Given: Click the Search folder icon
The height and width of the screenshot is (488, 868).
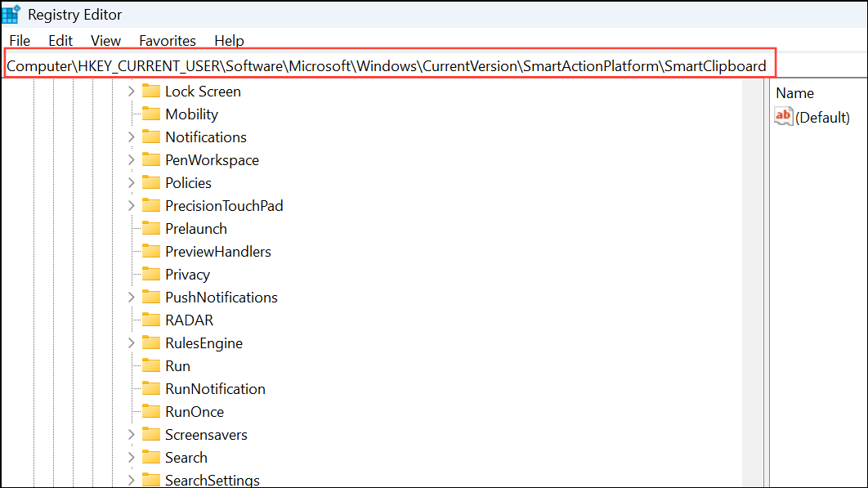Looking at the screenshot, I should tap(151, 457).
